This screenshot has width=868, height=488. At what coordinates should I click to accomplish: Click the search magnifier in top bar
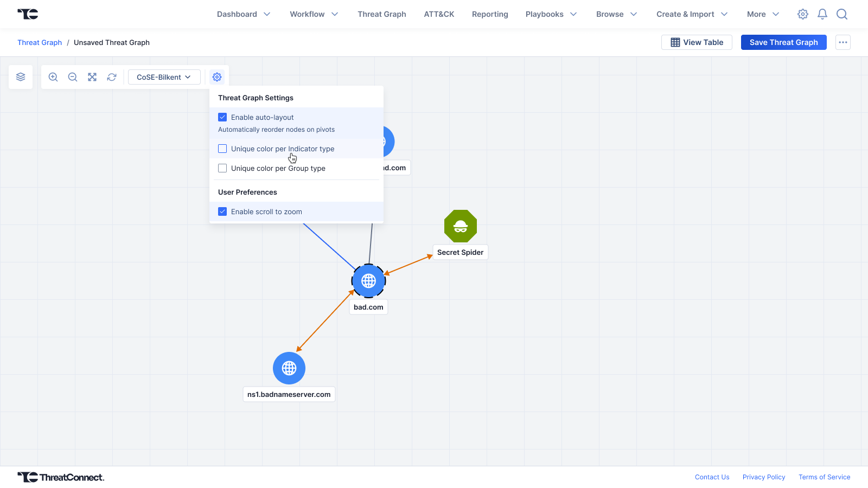(842, 14)
